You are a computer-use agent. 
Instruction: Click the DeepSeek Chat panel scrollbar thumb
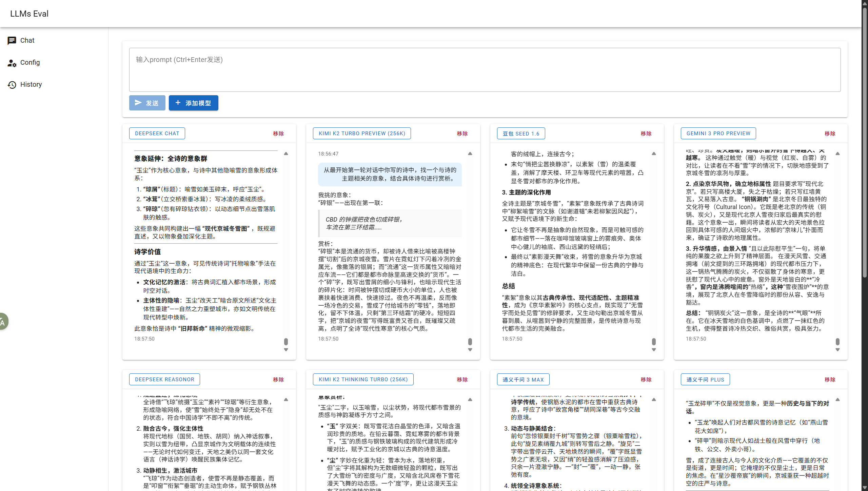pyautogui.click(x=286, y=341)
